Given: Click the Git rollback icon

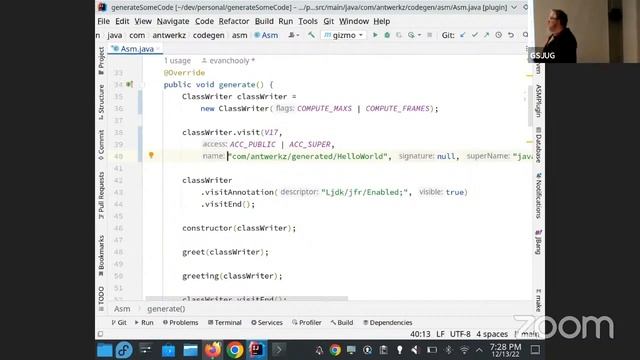Looking at the screenshot, I should pos(511,35).
